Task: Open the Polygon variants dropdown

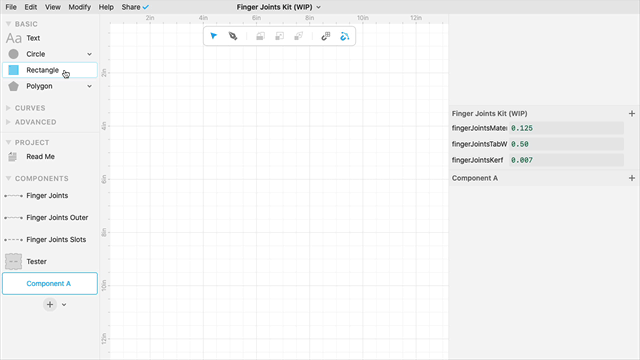Action: point(89,86)
